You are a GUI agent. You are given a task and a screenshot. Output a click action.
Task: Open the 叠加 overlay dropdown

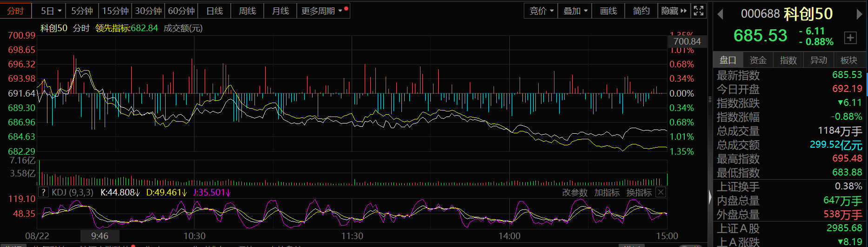coord(575,11)
